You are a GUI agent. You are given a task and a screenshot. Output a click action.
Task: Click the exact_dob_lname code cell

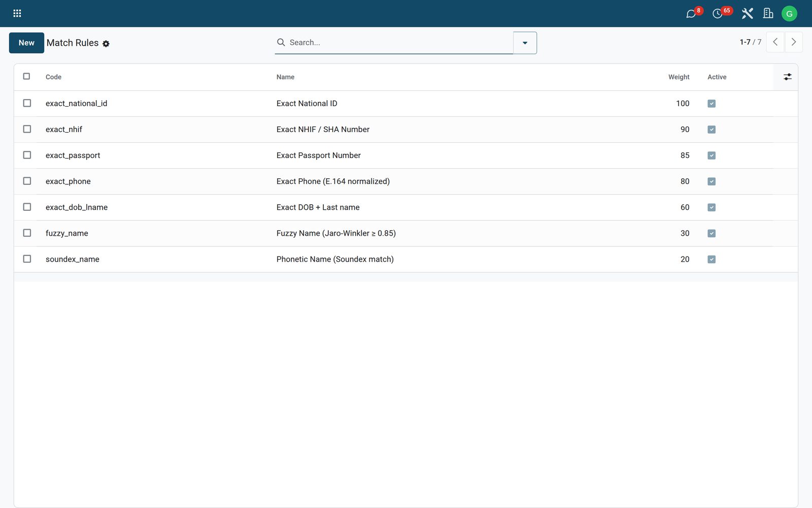tap(77, 207)
